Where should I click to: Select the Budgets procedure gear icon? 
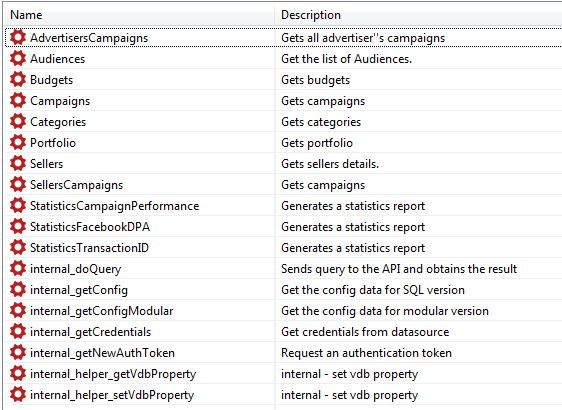tap(18, 79)
